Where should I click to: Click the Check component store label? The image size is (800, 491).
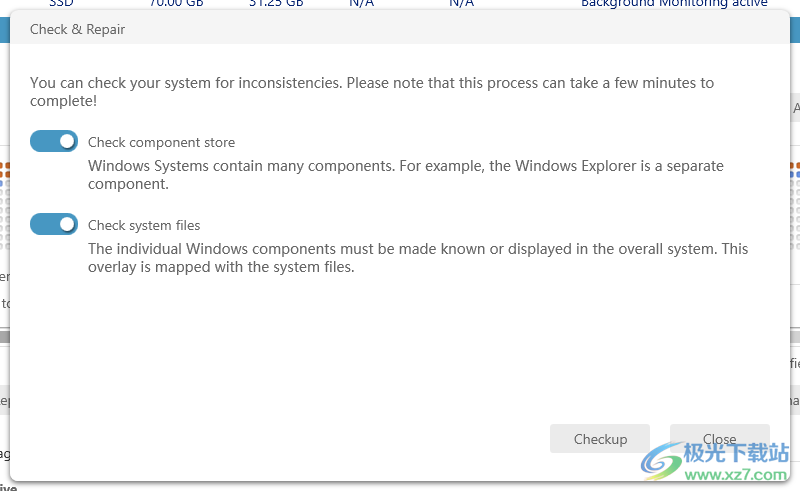click(x=161, y=142)
